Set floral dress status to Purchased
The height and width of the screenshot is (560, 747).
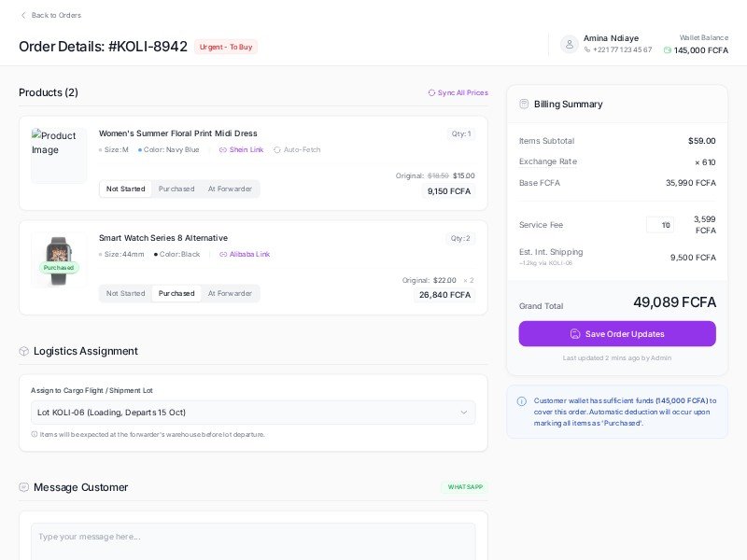(176, 189)
